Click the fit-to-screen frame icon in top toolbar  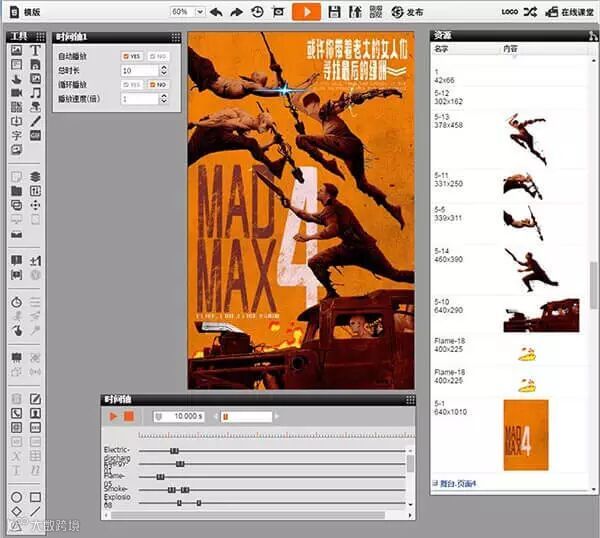pyautogui.click(x=279, y=12)
